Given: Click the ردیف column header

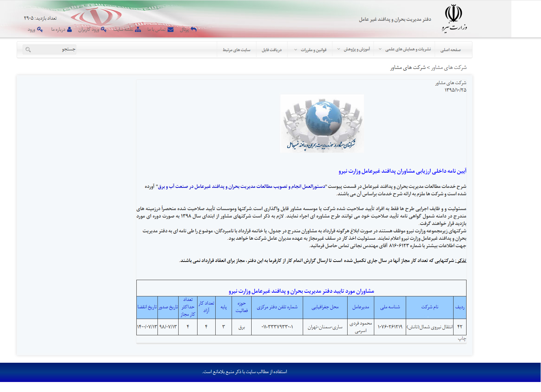Looking at the screenshot, I should [x=460, y=307].
